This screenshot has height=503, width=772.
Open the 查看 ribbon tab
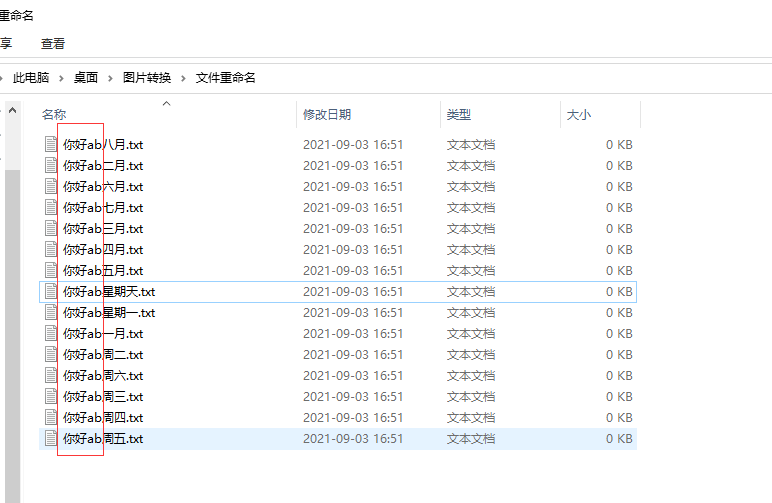53,44
